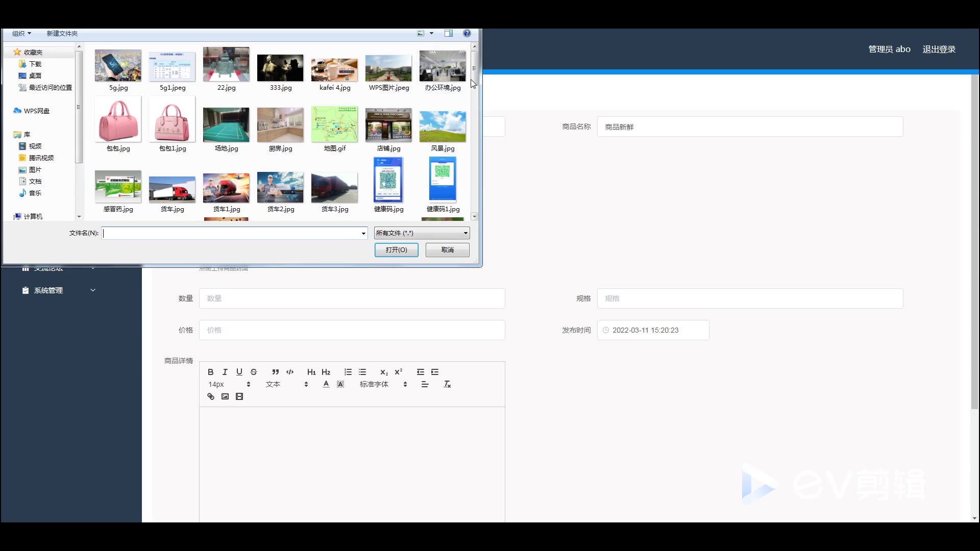Change the file dialog view mode
Image resolution: width=980 pixels, height=551 pixels.
(x=421, y=33)
